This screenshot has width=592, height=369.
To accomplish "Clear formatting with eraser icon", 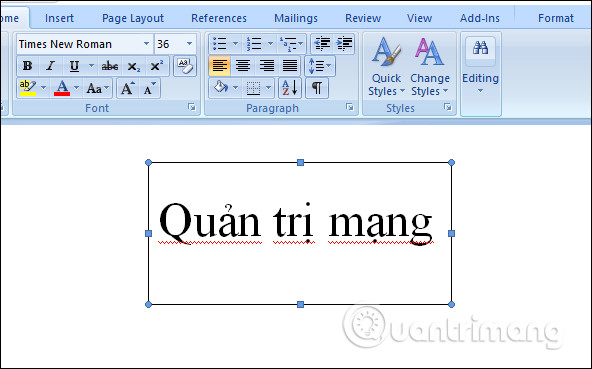I will coord(185,66).
